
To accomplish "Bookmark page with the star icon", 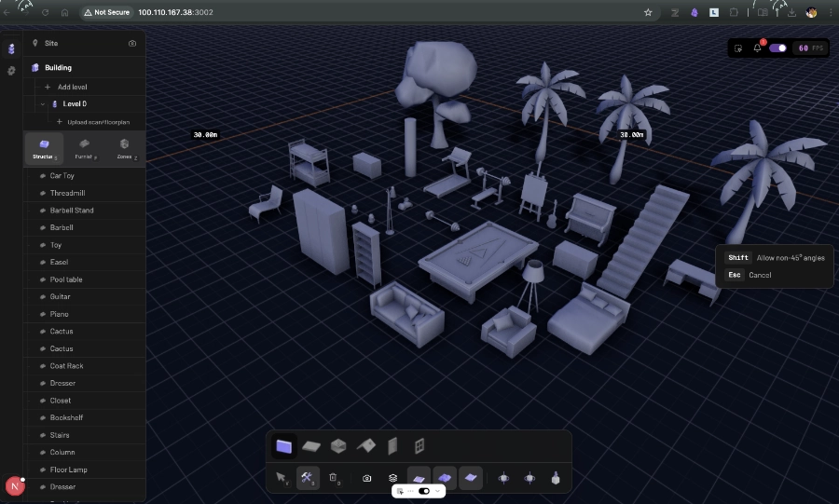I will point(648,12).
